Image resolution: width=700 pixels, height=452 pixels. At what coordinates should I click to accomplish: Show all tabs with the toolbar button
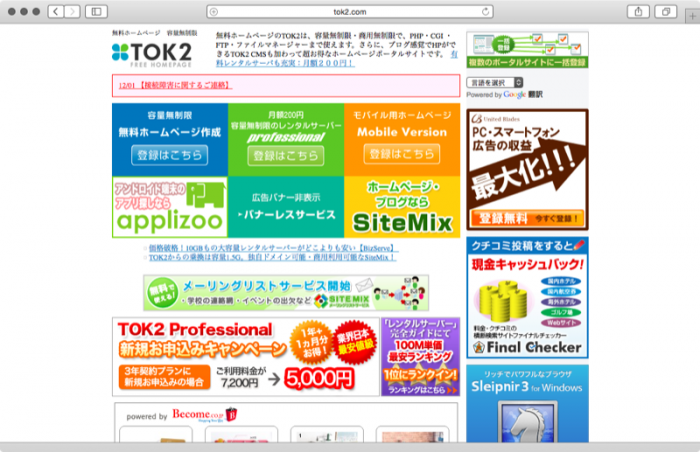[x=666, y=12]
